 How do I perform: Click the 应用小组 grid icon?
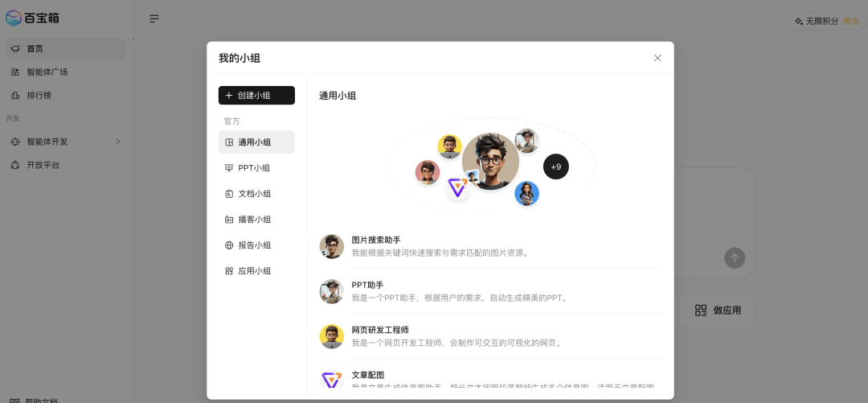tap(229, 271)
